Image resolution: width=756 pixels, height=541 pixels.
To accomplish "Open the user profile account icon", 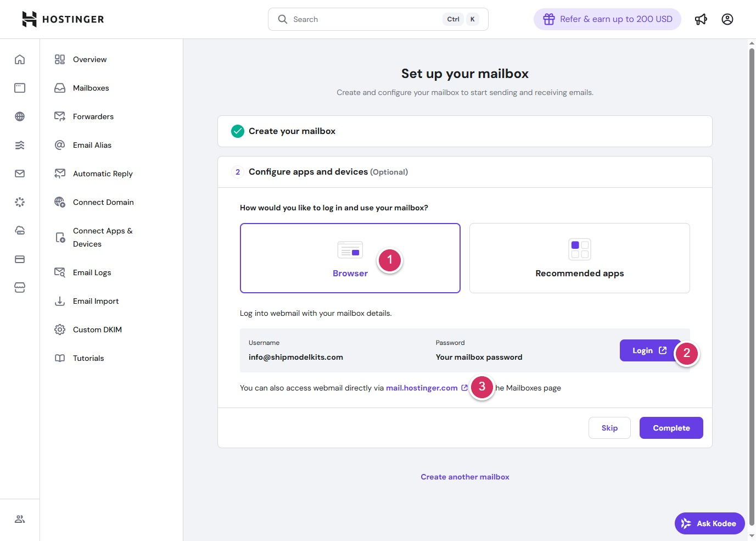I will click(x=727, y=19).
